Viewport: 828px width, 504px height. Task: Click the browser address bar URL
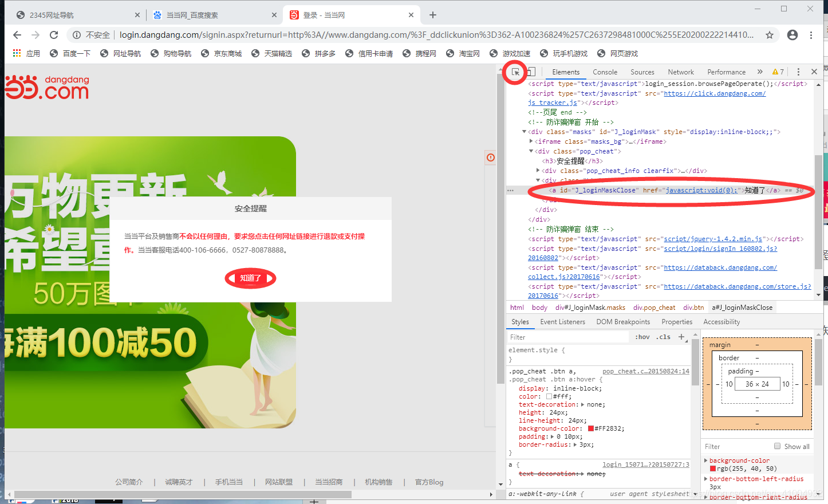(436, 35)
